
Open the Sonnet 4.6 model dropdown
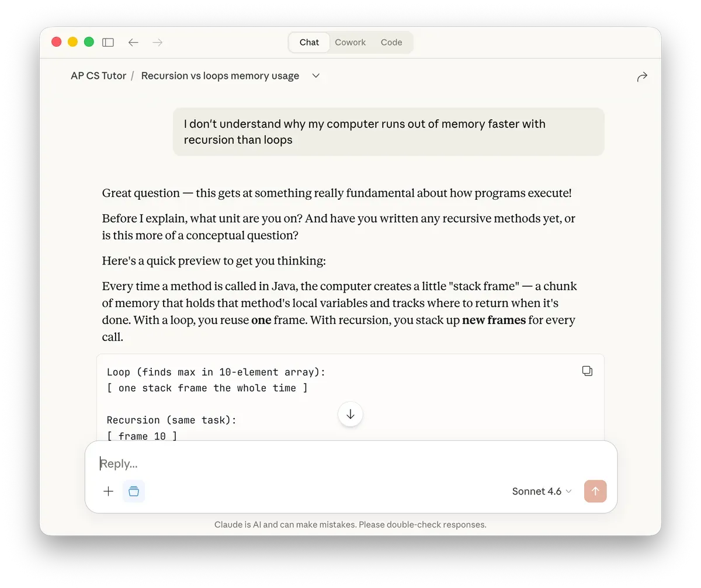pyautogui.click(x=542, y=491)
